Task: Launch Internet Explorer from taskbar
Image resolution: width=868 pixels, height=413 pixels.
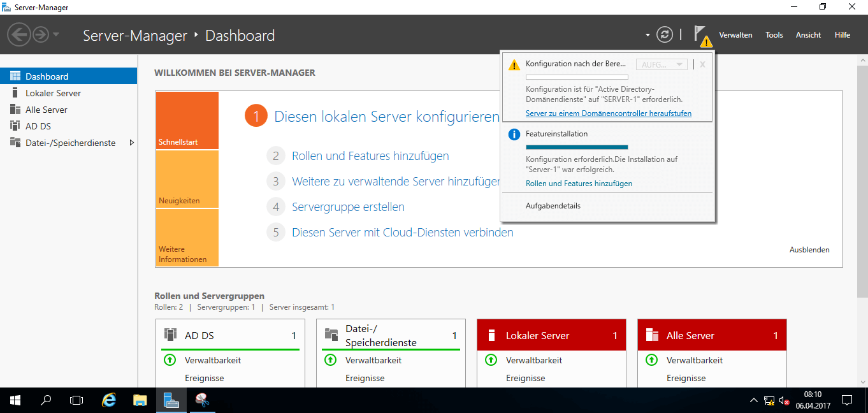Action: pos(109,400)
